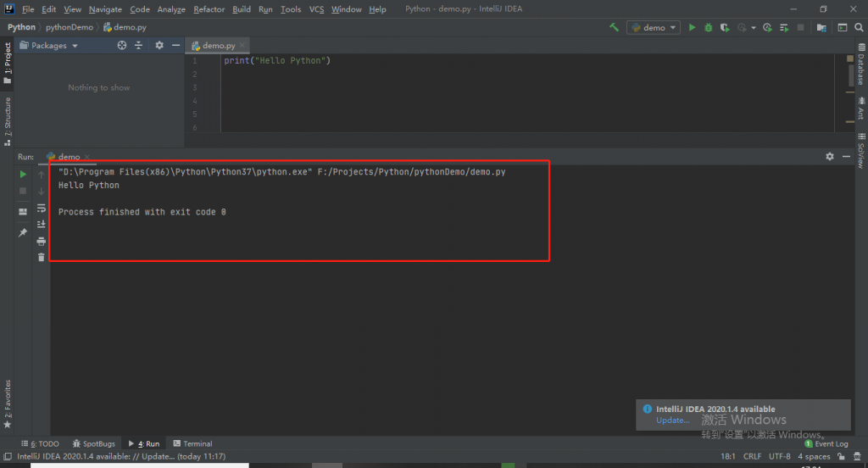Viewport: 868px width, 468px height.
Task: Toggle scroll to end in Run console
Action: pyautogui.click(x=41, y=224)
